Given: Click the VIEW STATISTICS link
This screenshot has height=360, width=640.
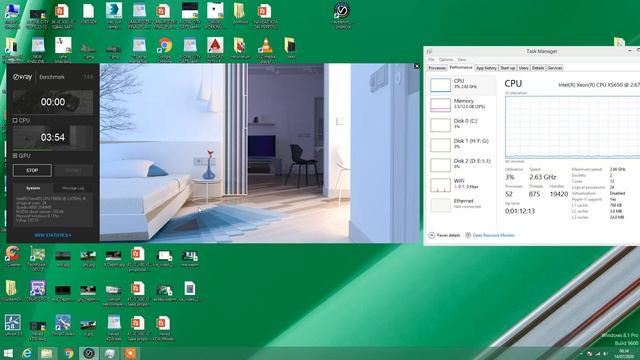Looking at the screenshot, I should point(53,236).
